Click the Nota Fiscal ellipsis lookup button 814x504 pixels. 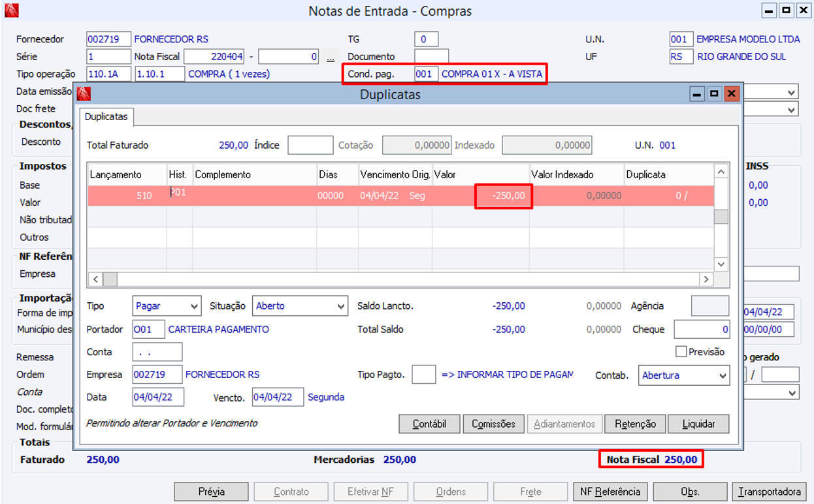[x=331, y=57]
